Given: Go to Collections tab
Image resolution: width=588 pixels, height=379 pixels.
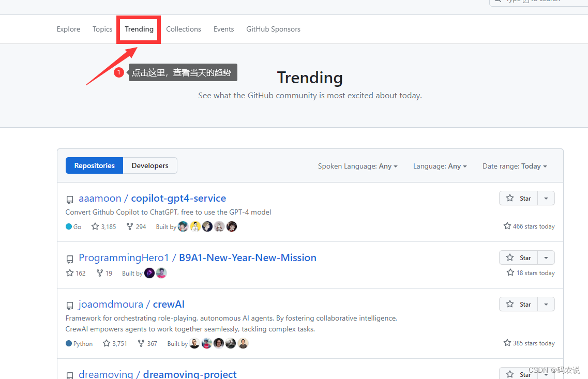Looking at the screenshot, I should 184,29.
